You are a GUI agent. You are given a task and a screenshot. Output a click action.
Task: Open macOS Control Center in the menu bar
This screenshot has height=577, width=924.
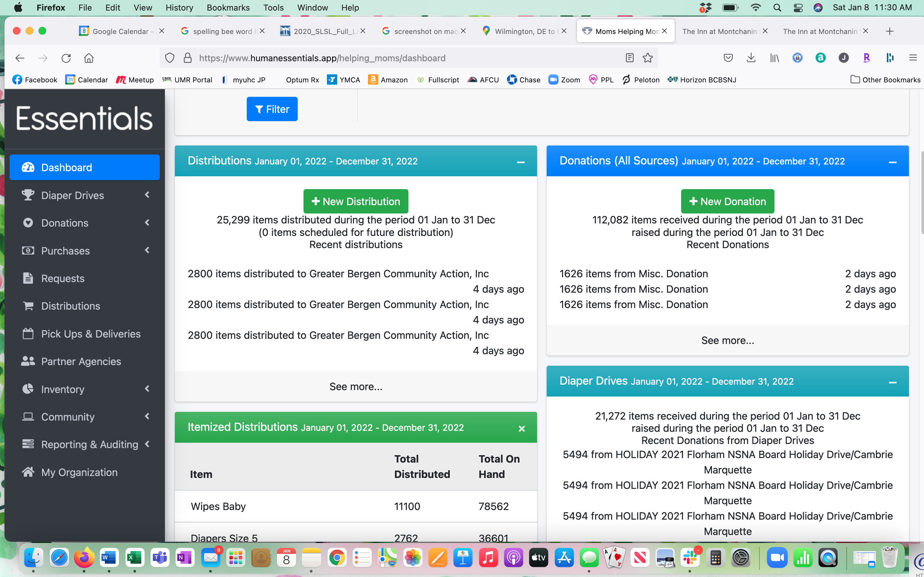pos(798,8)
